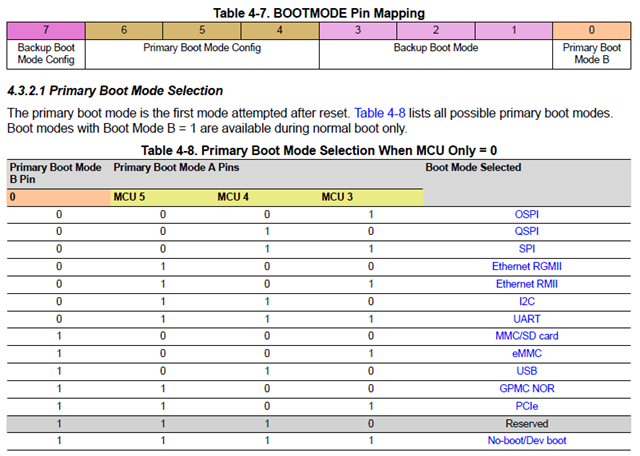Follow the USB boot mode link
640x456 pixels.
click(x=524, y=371)
